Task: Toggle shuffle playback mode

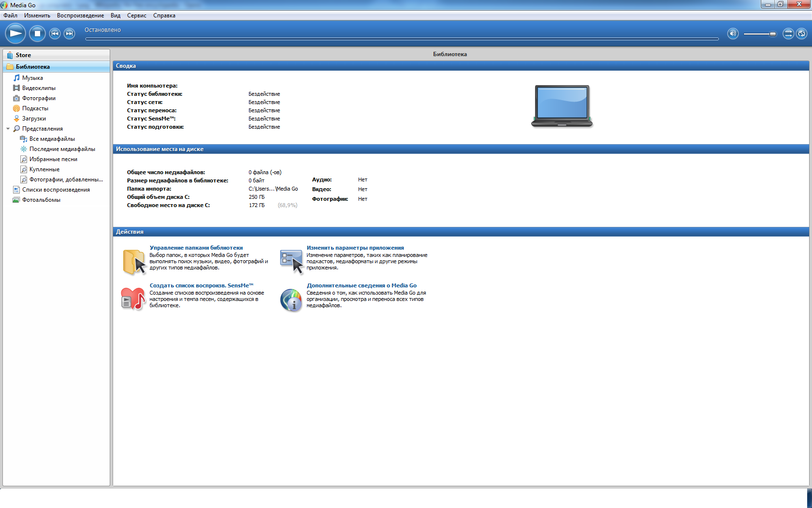Action: [788, 33]
